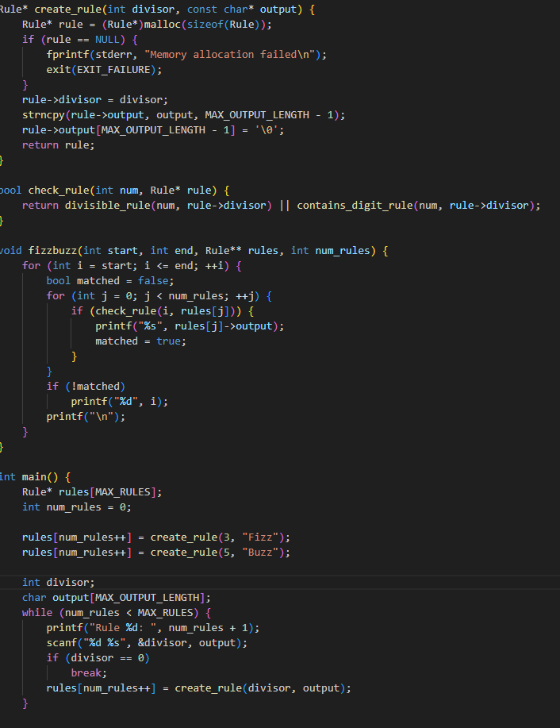
Task: Click 'const char* output' parameter
Action: click(242, 10)
